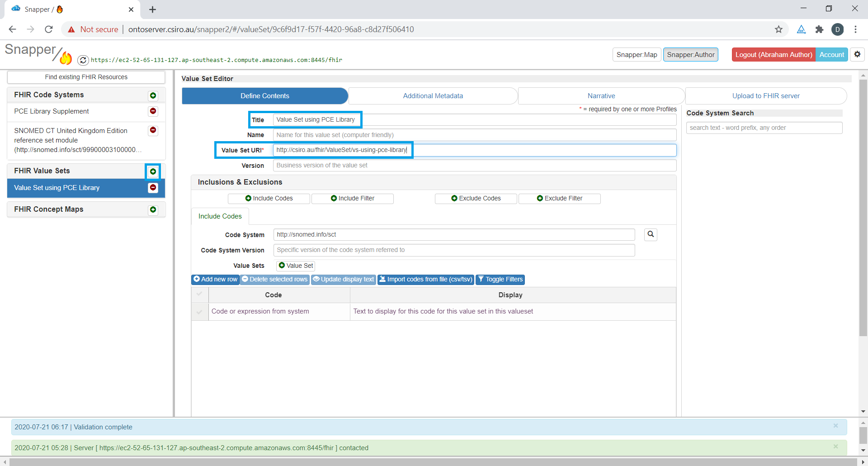The image size is (868, 466).
Task: Focus the Name input field
Action: (475, 135)
